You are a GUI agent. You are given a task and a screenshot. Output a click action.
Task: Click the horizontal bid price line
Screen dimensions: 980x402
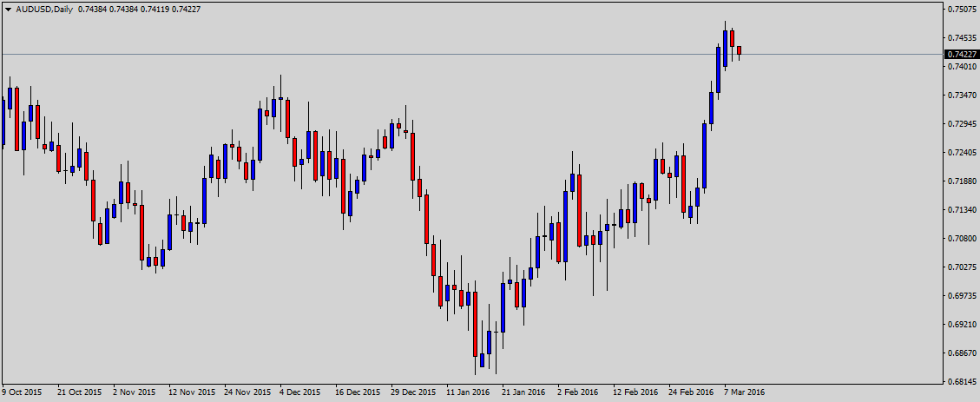coord(434,54)
